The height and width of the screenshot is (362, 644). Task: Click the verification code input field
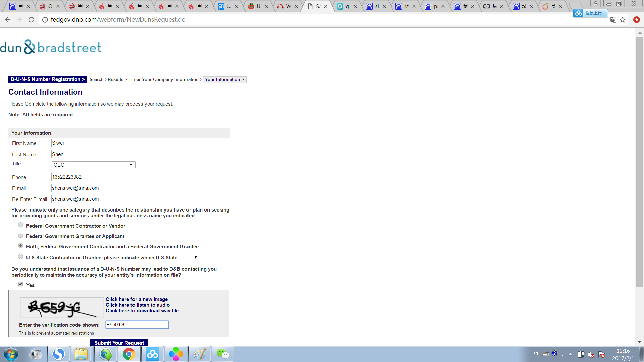pyautogui.click(x=137, y=325)
